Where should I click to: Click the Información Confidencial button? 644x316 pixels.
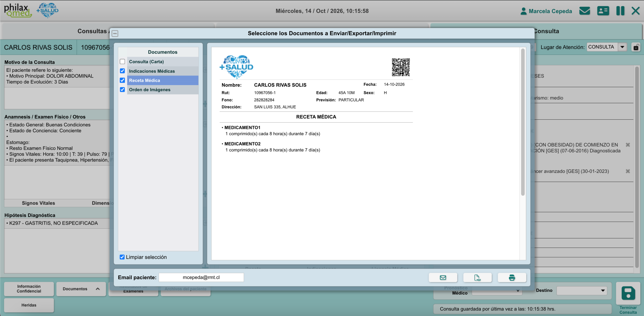(29, 289)
